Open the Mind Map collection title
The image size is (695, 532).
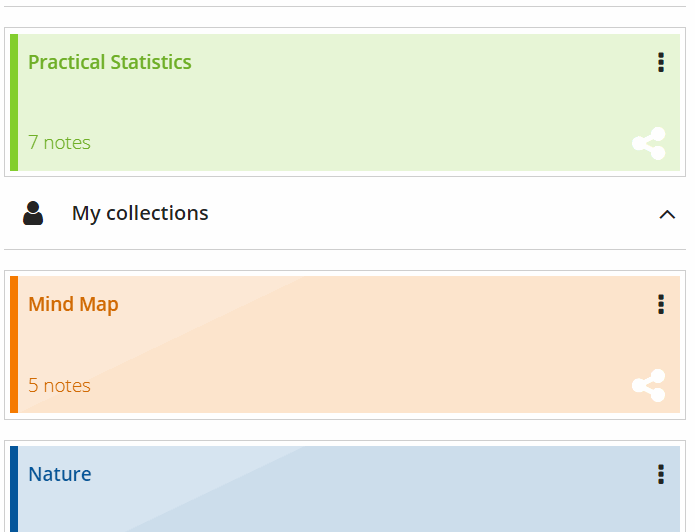click(x=73, y=305)
